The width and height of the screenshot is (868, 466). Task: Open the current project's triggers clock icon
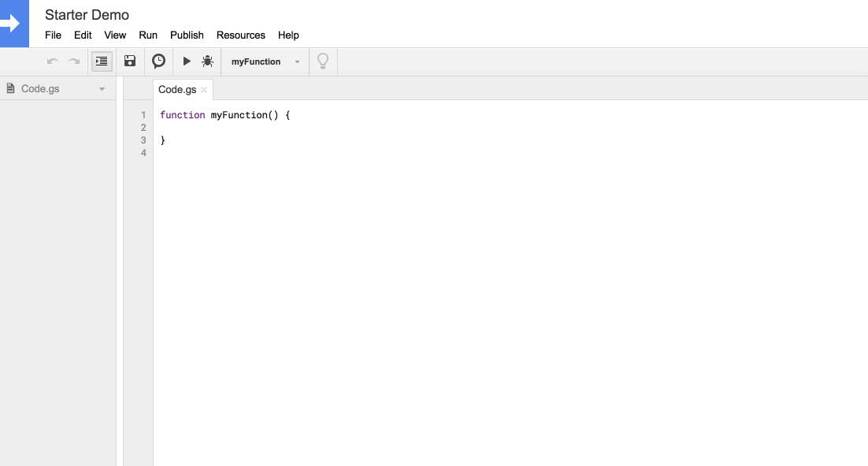click(158, 62)
